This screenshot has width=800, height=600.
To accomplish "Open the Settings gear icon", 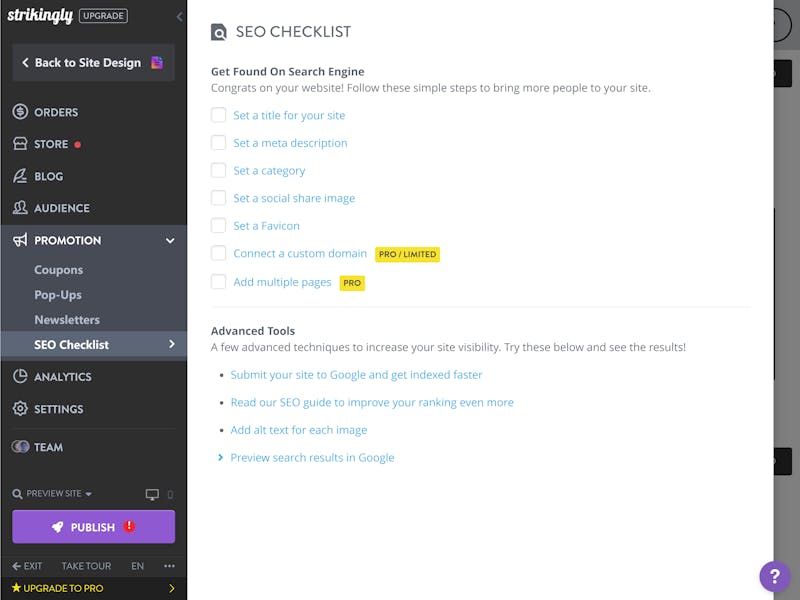I will click(x=20, y=409).
